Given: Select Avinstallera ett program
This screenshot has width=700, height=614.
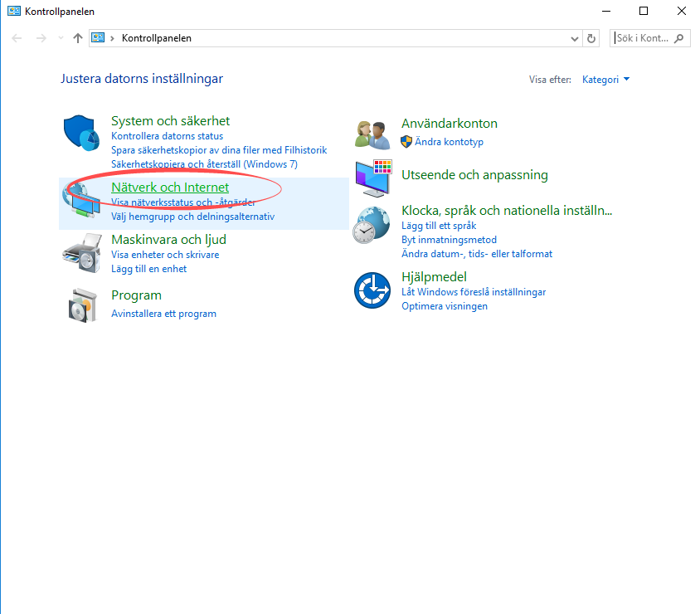Looking at the screenshot, I should coord(163,314).
